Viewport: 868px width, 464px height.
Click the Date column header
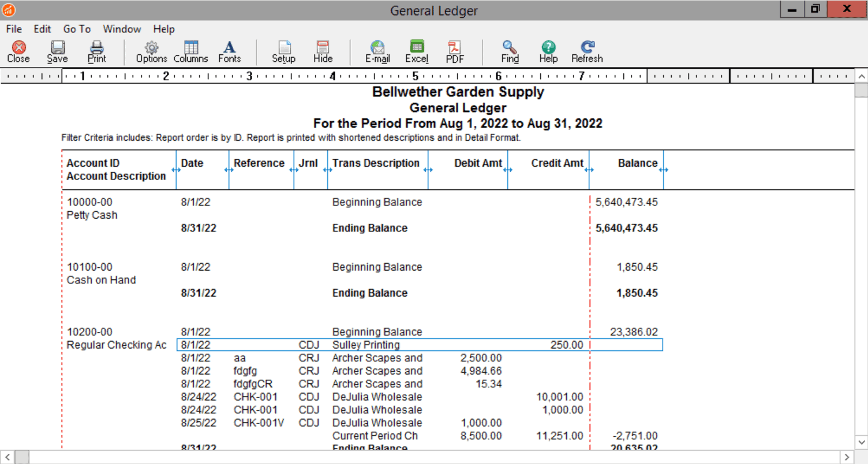(192, 163)
